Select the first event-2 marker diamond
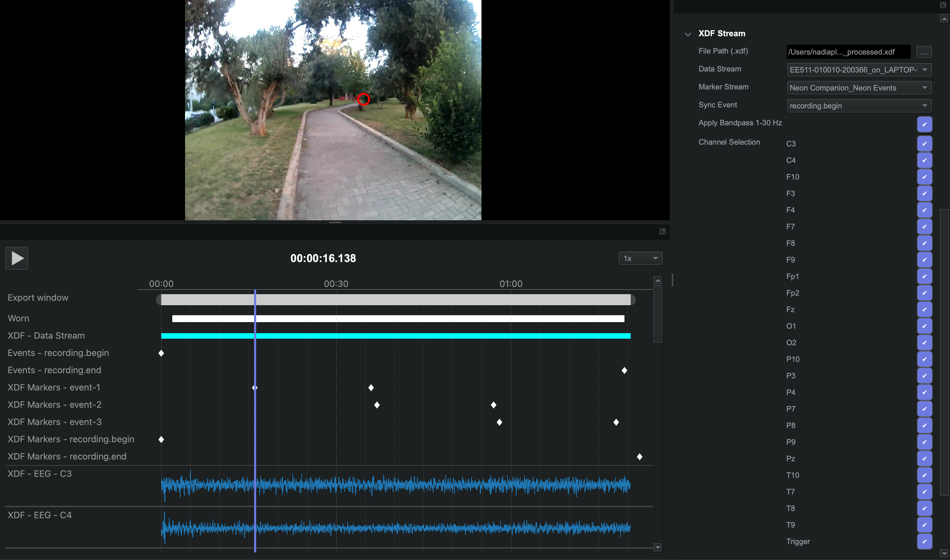Viewport: 950px width, 560px height. (x=377, y=405)
